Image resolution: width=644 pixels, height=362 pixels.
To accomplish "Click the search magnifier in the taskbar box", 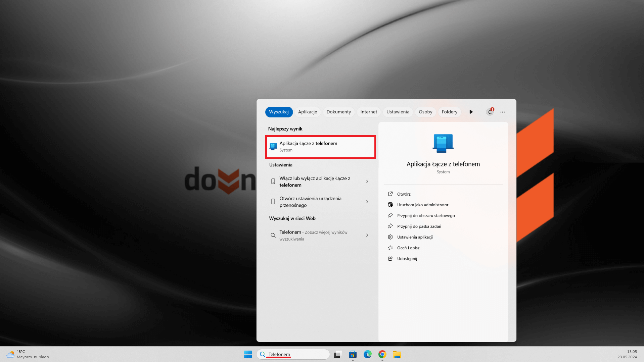I will point(263,354).
